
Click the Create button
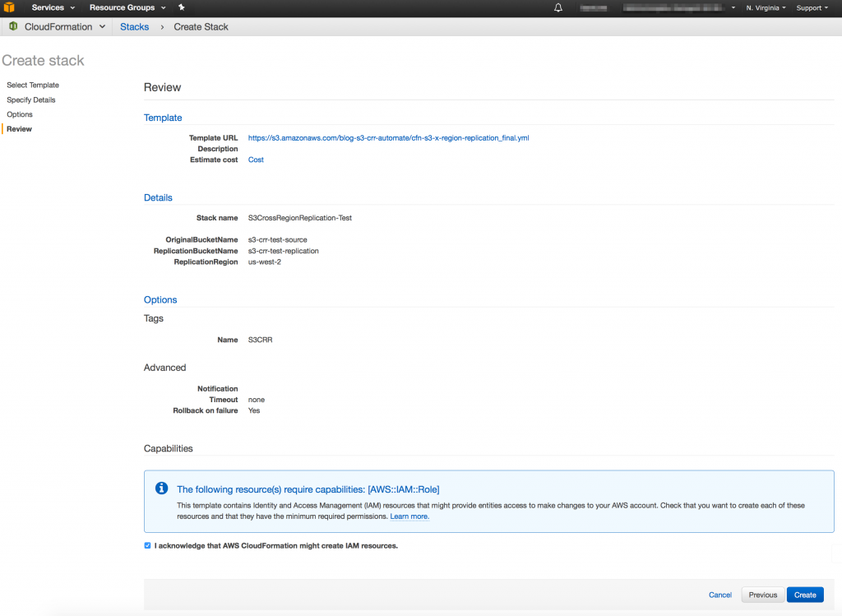coord(805,595)
